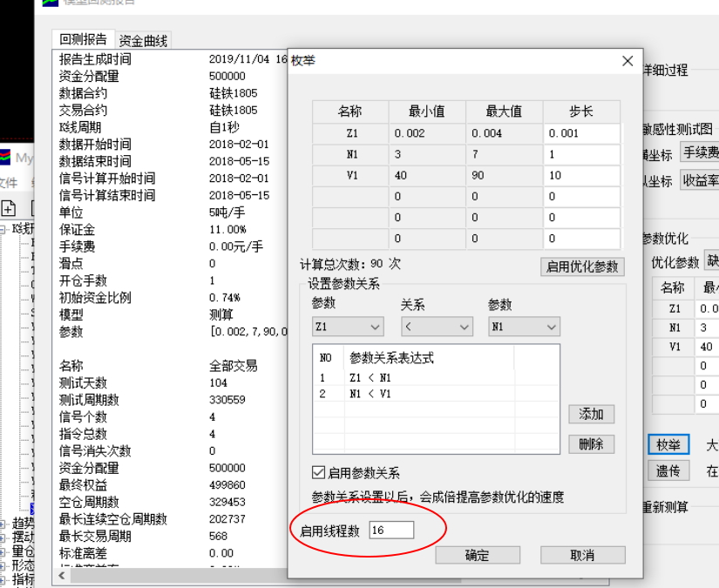Cancel the dialog with 取消
Screen dimensions: 719x588
click(x=582, y=556)
